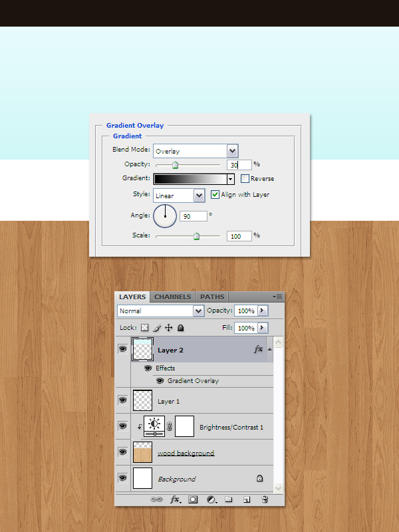Open the add layer style fx button
The width and height of the screenshot is (399, 532).
(175, 499)
